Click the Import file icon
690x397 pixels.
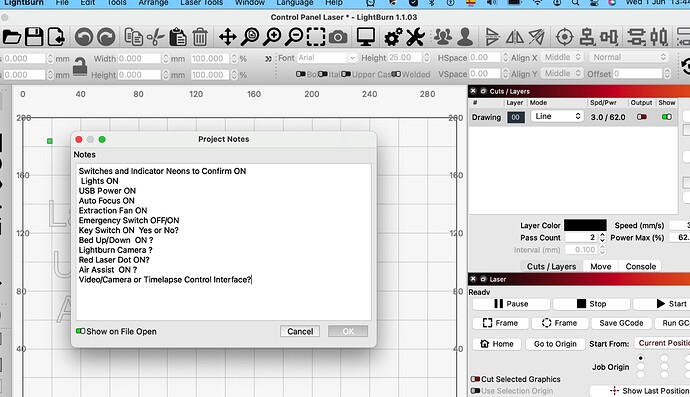pyautogui.click(x=56, y=37)
